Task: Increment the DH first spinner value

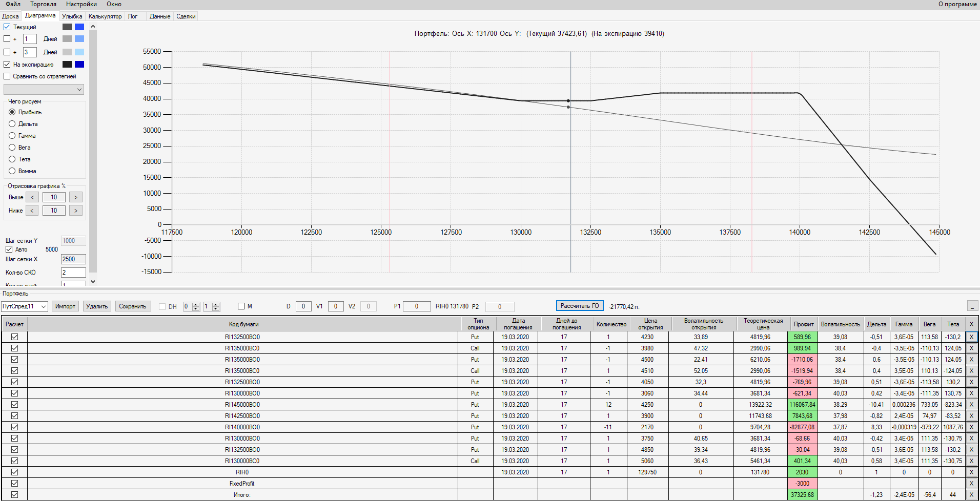Action: 196,304
